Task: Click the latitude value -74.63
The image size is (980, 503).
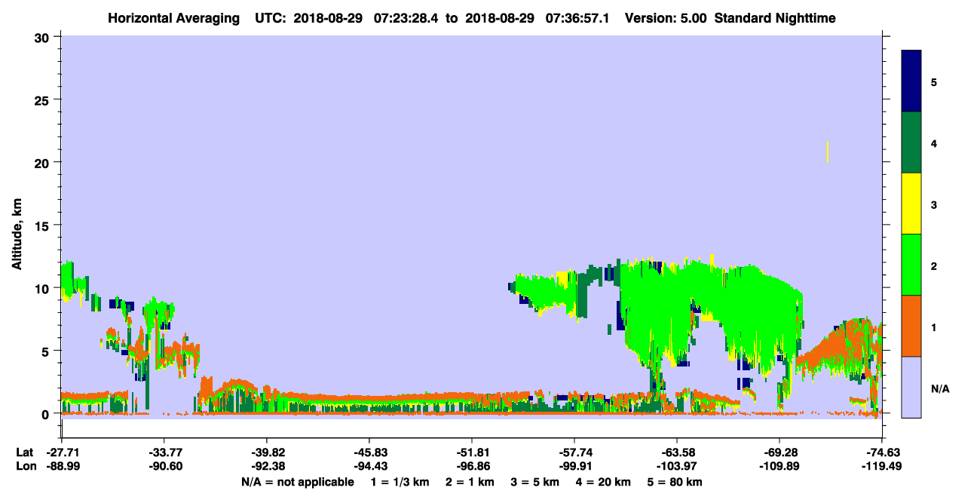Action: [x=882, y=452]
